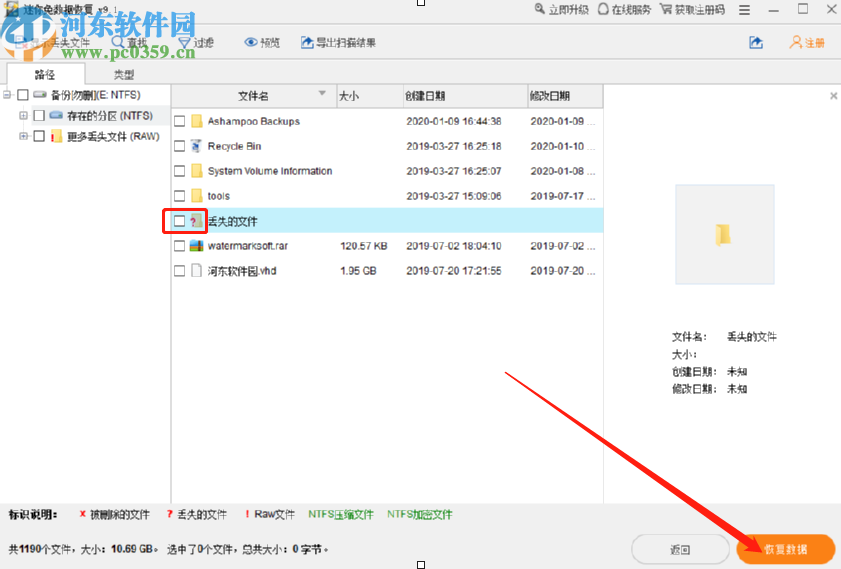Click the E: drive icon in tree
841x569 pixels.
(40, 95)
